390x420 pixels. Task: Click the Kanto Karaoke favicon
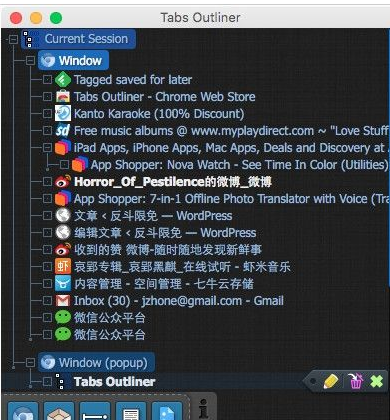pos(63,113)
